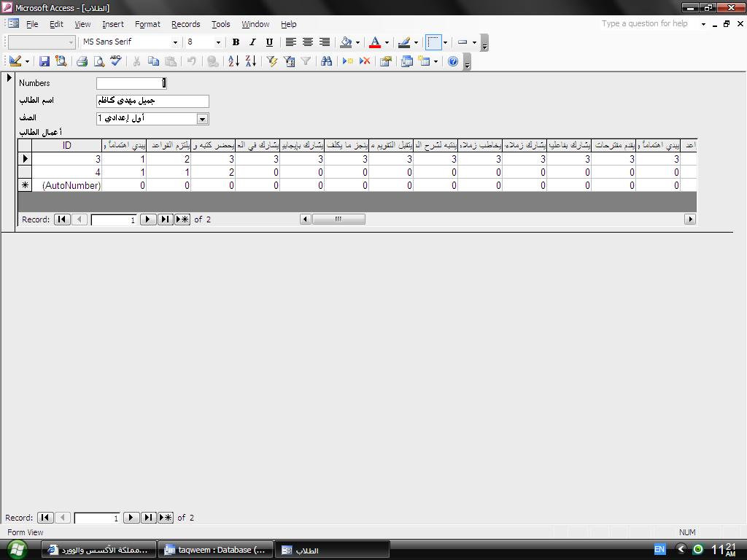Open Microsoft Access Help icon
Screen dimensions: 747x560
[453, 61]
